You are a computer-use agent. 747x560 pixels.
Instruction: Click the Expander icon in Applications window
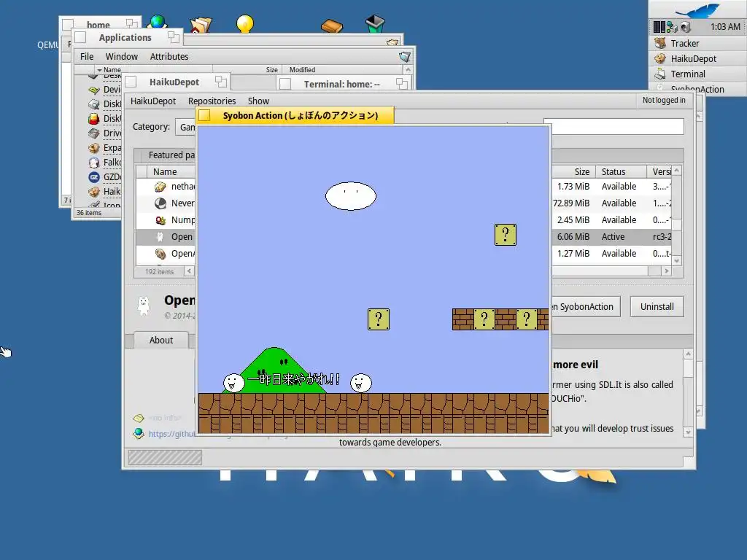click(94, 148)
